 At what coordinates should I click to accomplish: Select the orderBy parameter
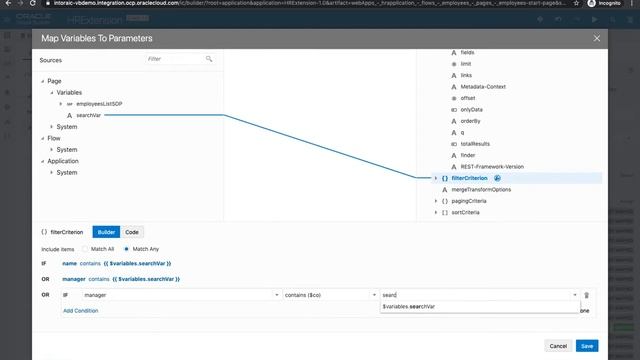(x=470, y=121)
